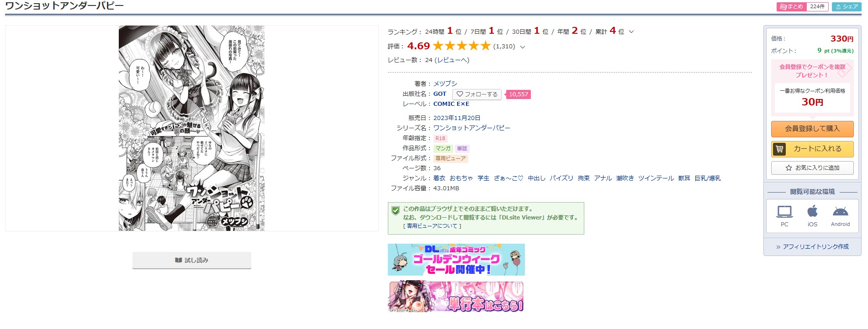Open the manga cover thumbnail image
Image resolution: width=868 pixels, height=329 pixels.
[191, 128]
